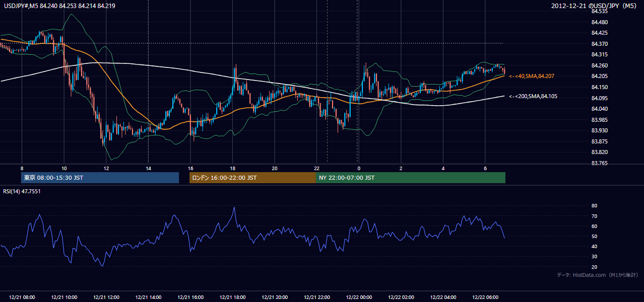Click the 12/22 04:00 time axis label

[443, 297]
